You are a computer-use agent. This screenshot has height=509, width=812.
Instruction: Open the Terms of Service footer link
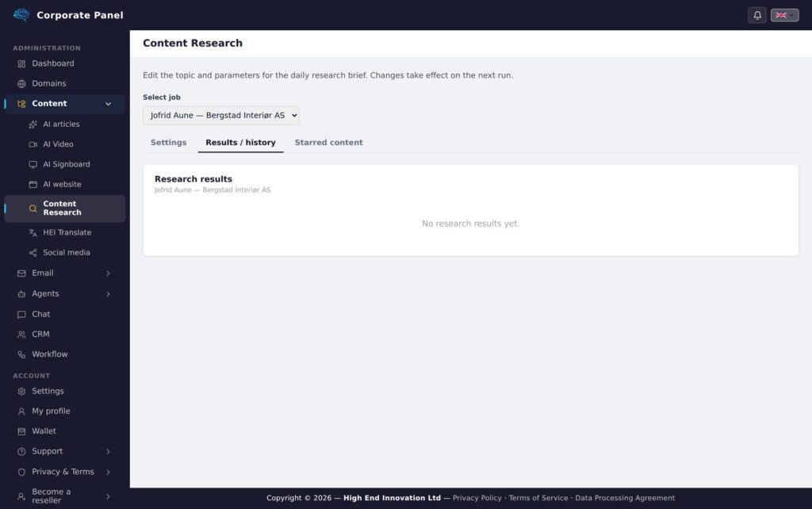538,498
